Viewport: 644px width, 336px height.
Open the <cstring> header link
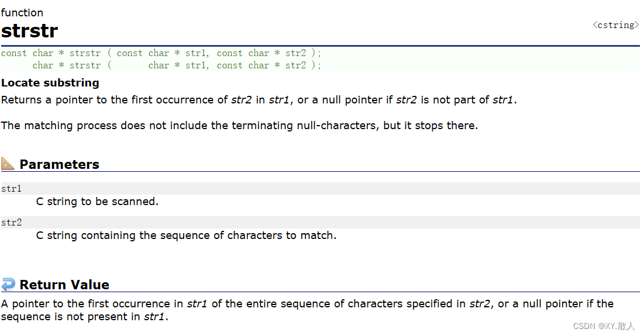tap(616, 25)
